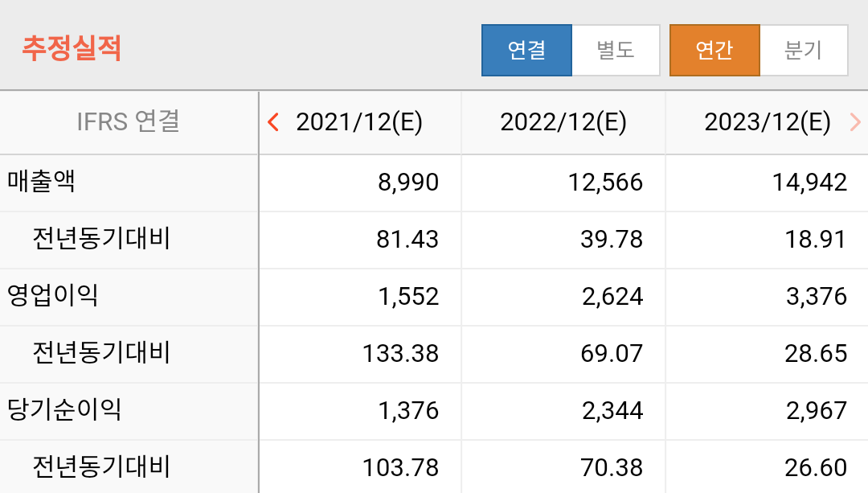Click the 1,552 operating profit value
The width and height of the screenshot is (868, 493).
point(408,296)
